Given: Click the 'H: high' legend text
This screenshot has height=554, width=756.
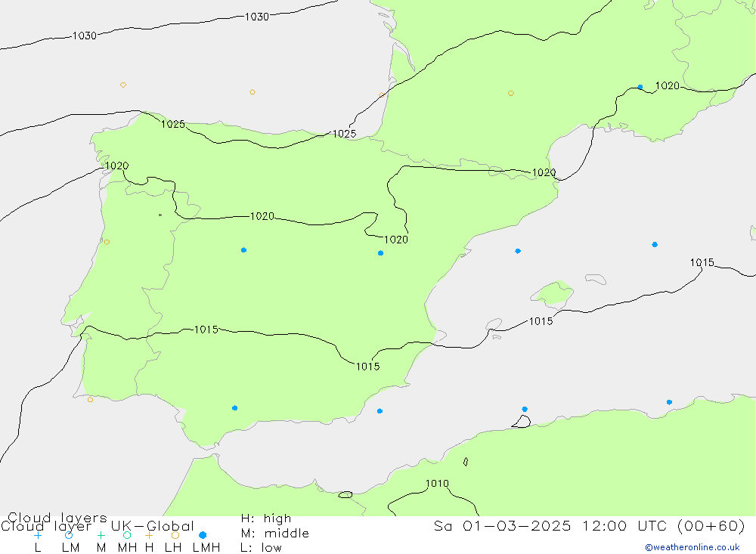Looking at the screenshot, I should click(x=265, y=518).
